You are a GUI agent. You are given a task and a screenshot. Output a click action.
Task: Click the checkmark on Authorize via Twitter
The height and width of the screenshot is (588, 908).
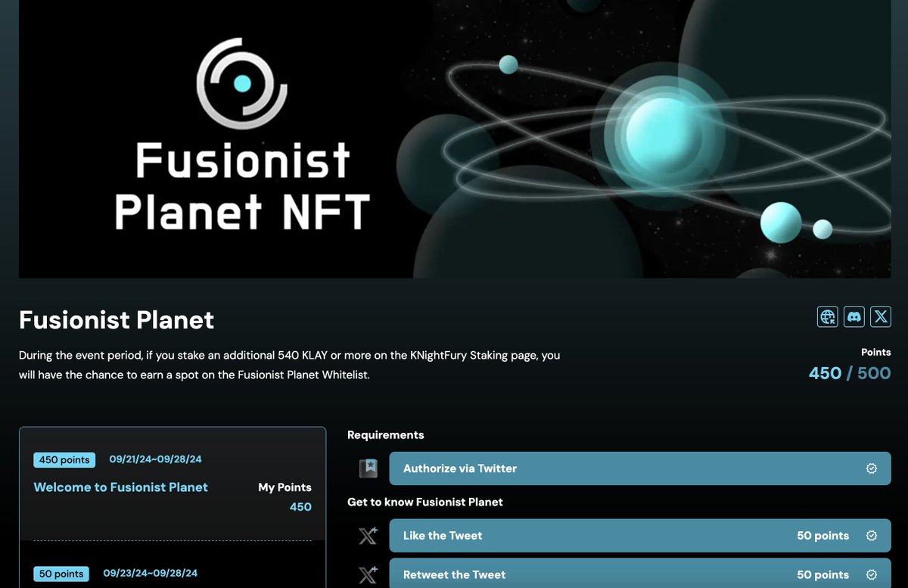[x=872, y=468]
